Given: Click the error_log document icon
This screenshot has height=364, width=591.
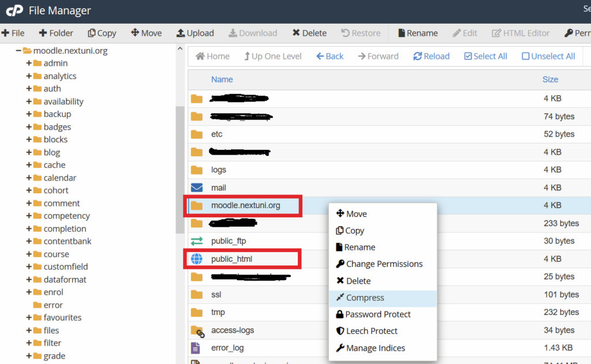Looking at the screenshot, I should click(195, 348).
